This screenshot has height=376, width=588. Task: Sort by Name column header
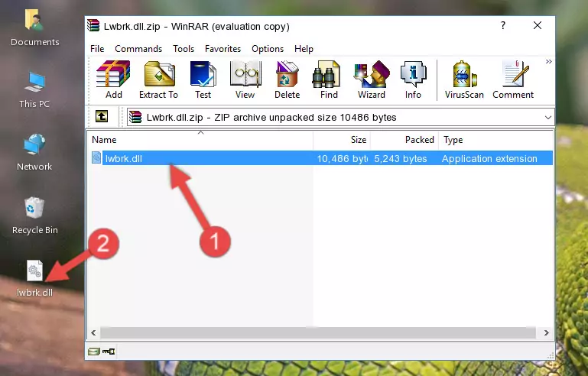point(200,140)
